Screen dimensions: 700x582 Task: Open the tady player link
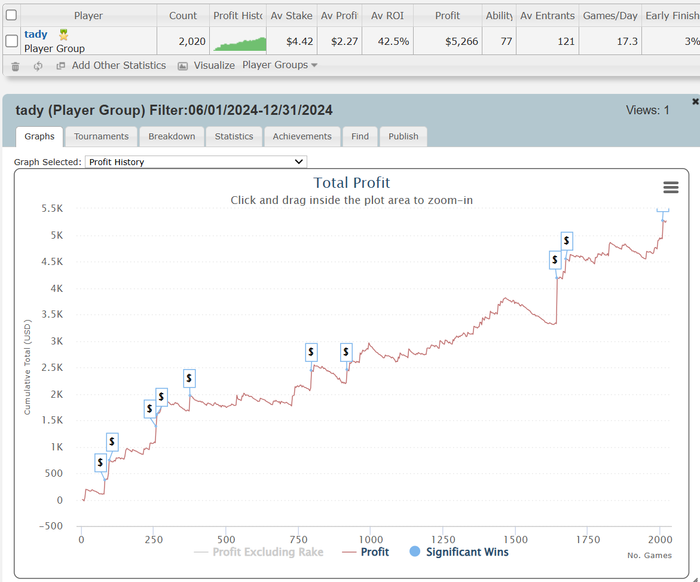click(x=36, y=34)
